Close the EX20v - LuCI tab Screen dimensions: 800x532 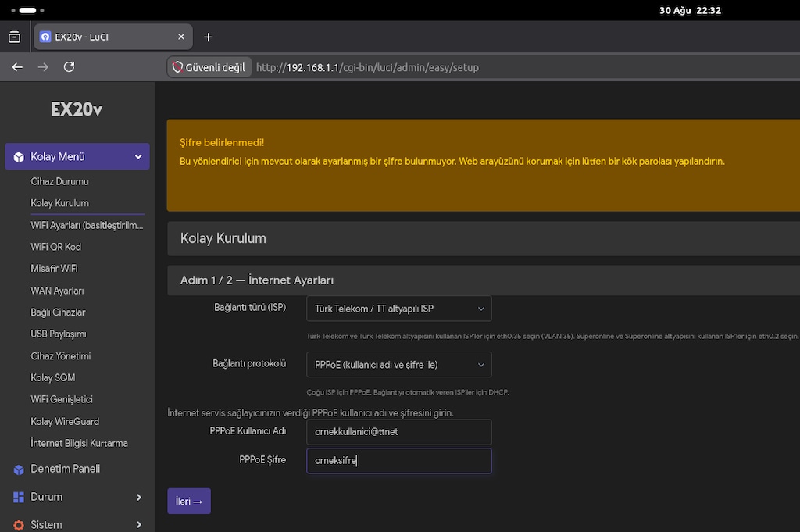pos(181,37)
